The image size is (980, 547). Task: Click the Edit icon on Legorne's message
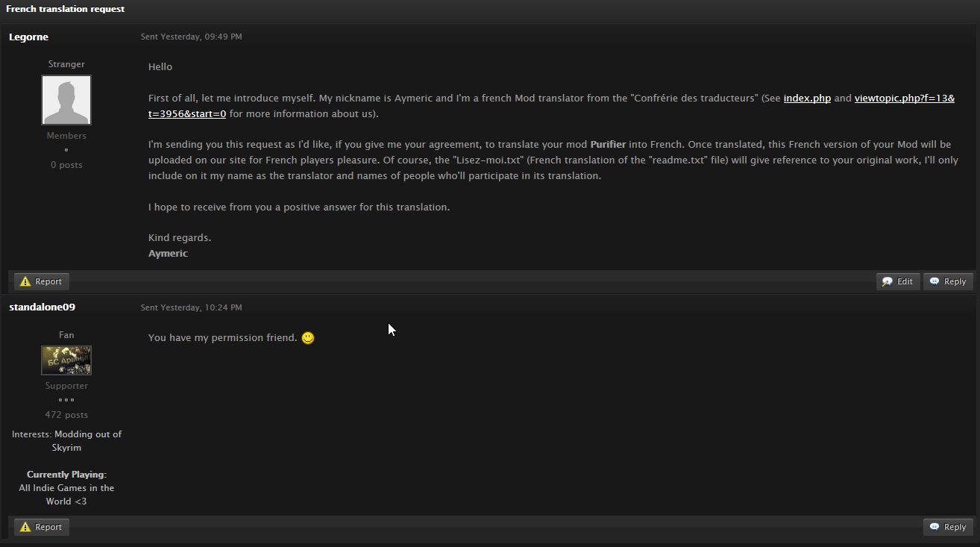pyautogui.click(x=888, y=281)
